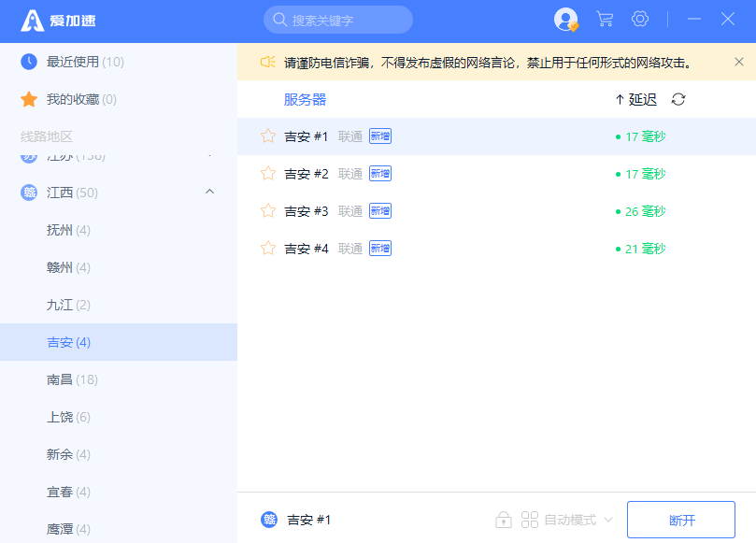Open the shopping cart
This screenshot has height=543, width=756.
[x=605, y=20]
